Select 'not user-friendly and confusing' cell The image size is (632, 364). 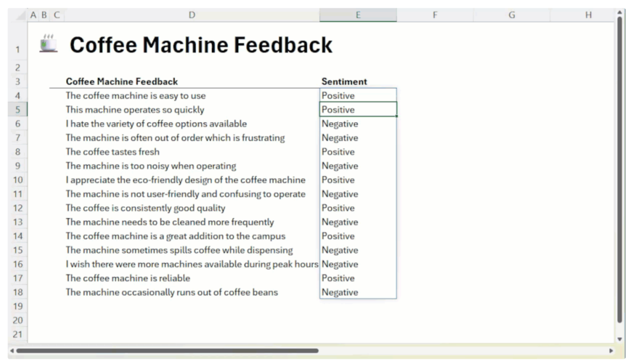pyautogui.click(x=192, y=194)
